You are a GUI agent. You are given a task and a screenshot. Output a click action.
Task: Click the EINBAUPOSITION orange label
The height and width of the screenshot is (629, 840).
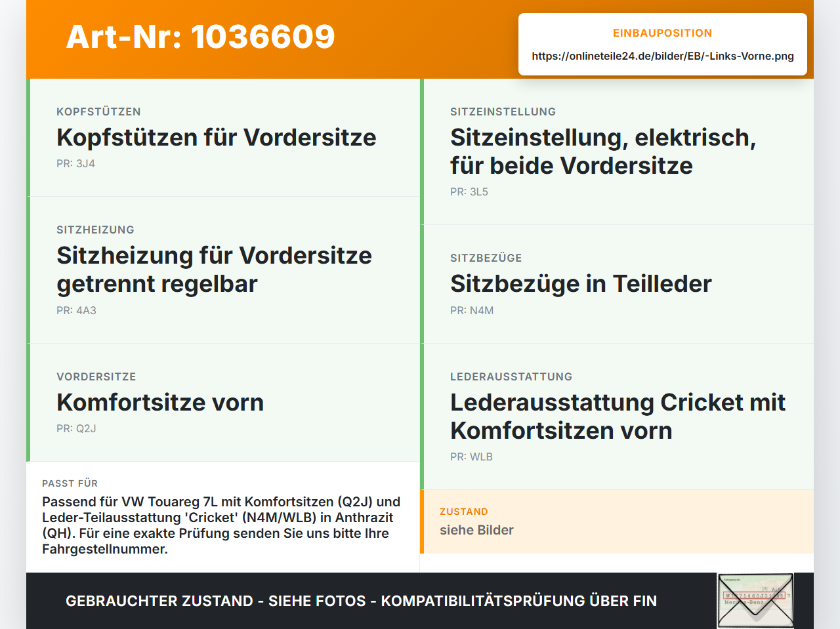pos(663,33)
